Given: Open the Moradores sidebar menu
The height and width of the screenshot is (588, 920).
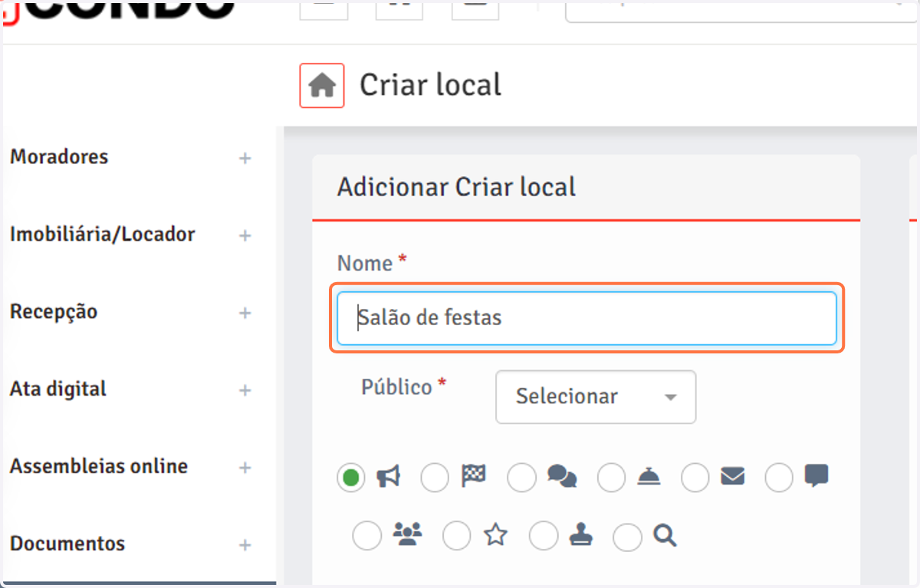Looking at the screenshot, I should pyautogui.click(x=59, y=157).
